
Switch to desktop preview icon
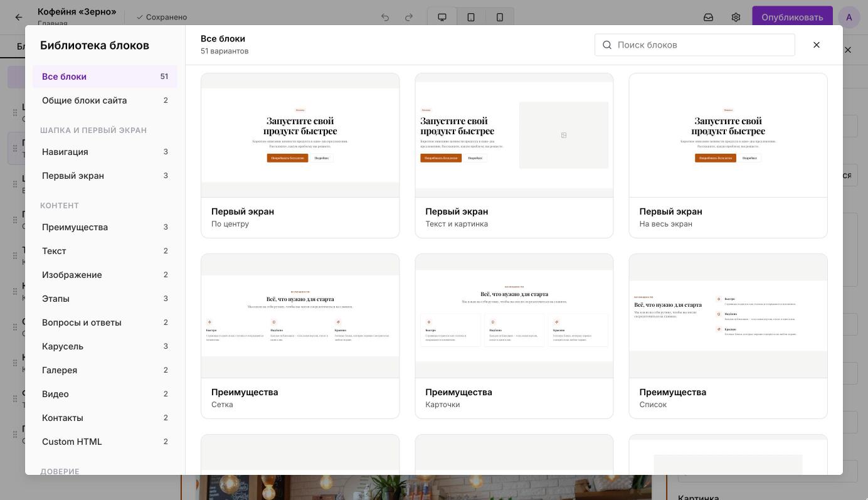[x=442, y=17]
